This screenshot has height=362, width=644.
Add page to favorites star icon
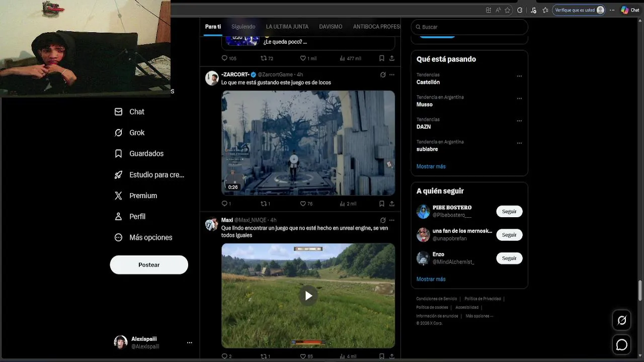coord(508,10)
